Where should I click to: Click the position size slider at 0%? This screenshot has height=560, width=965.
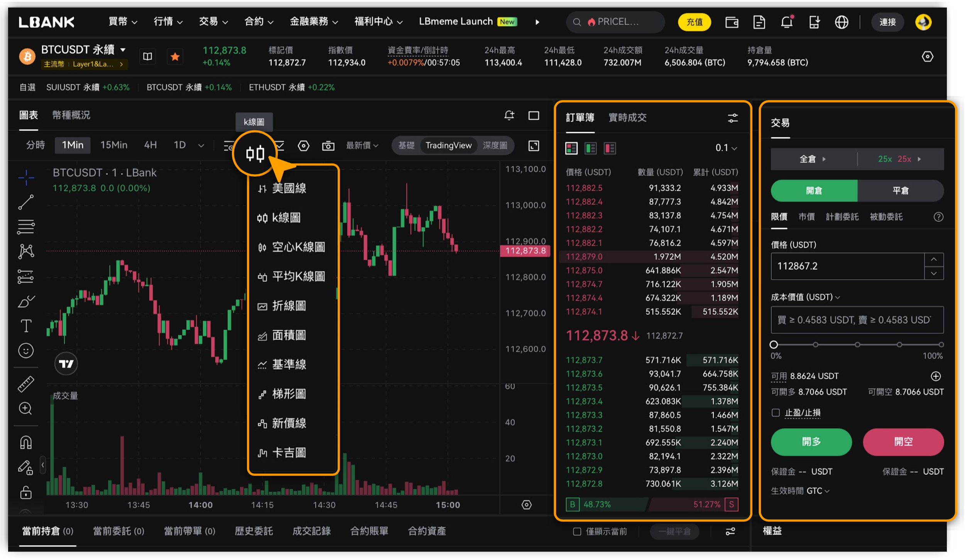[774, 344]
